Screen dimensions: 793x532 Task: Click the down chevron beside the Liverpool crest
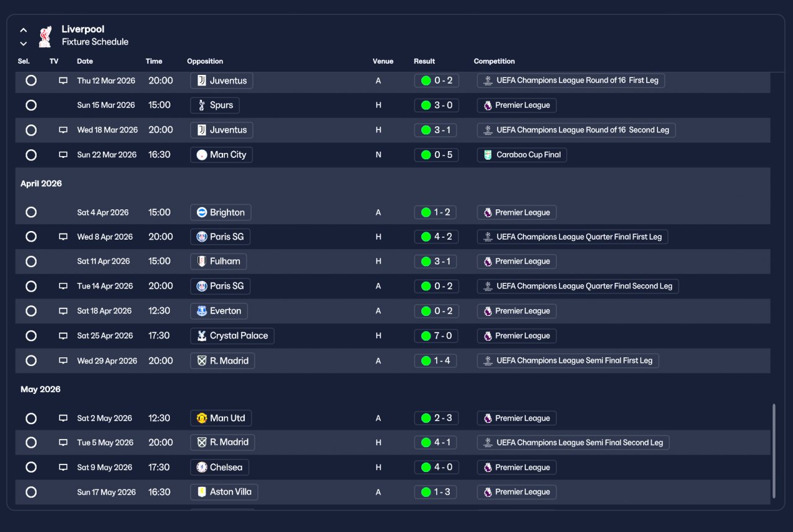click(24, 43)
